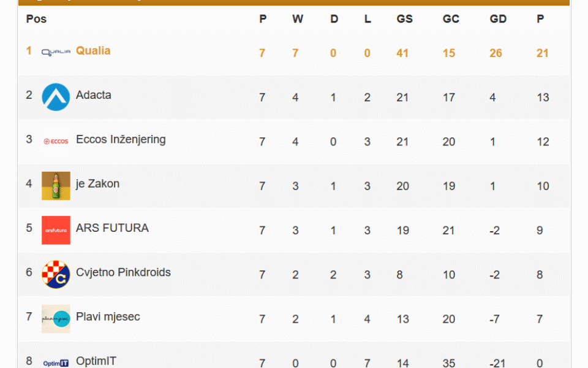Open Cvjetno Pinkdroids team page

(123, 272)
